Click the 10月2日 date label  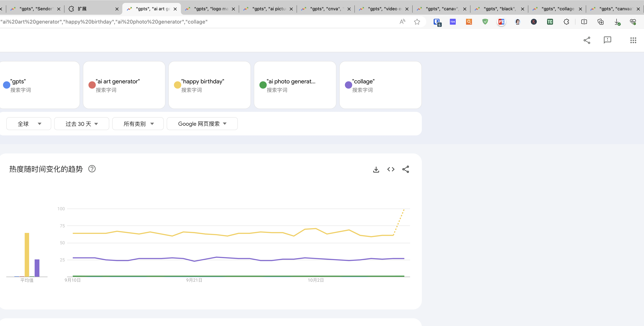pyautogui.click(x=316, y=280)
